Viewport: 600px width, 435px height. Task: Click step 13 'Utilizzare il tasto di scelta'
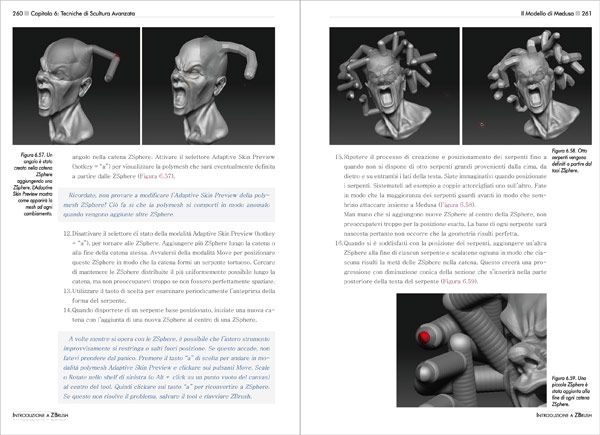point(169,296)
